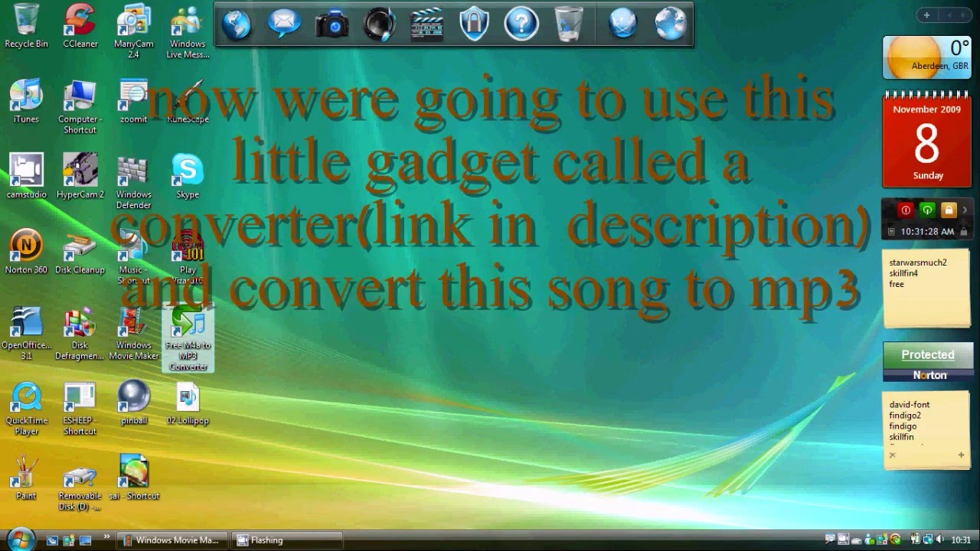Viewport: 980px width, 551px height.
Task: Click the taskbar clock showing 10:31
Action: (x=961, y=540)
